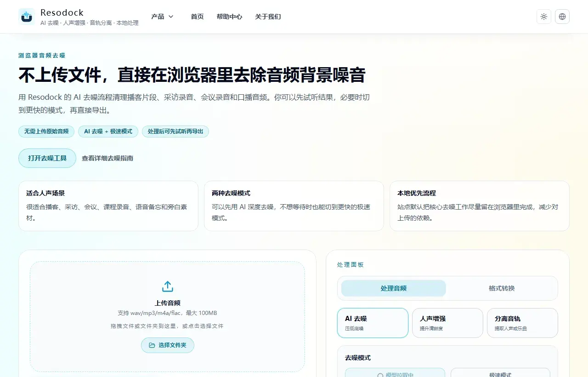Open 帮助中心 from the top navigation

[x=230, y=17]
